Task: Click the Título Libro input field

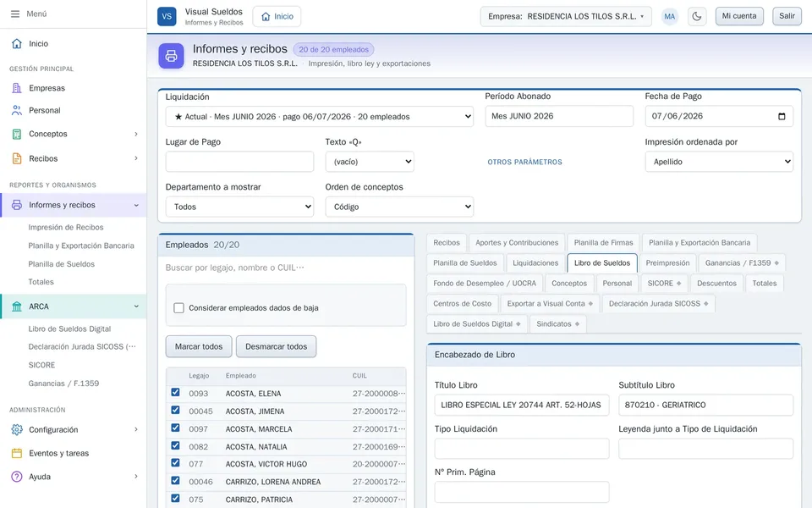Action: tap(522, 405)
